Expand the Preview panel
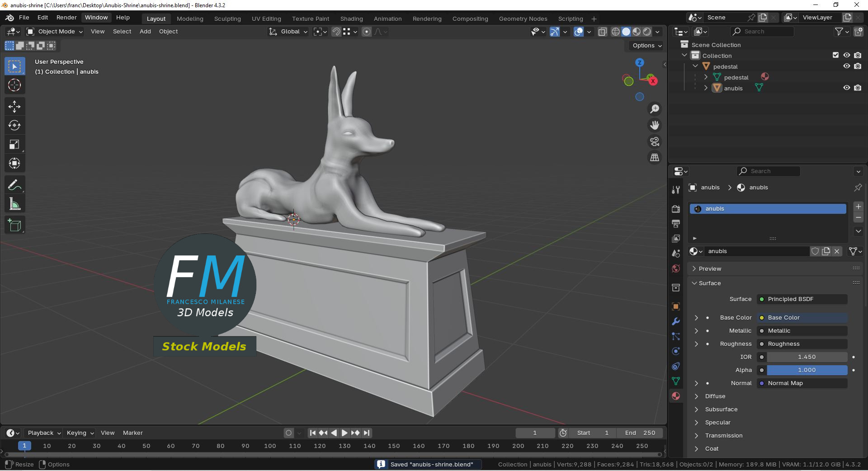Screen dimensions: 868x471 point(775,268)
